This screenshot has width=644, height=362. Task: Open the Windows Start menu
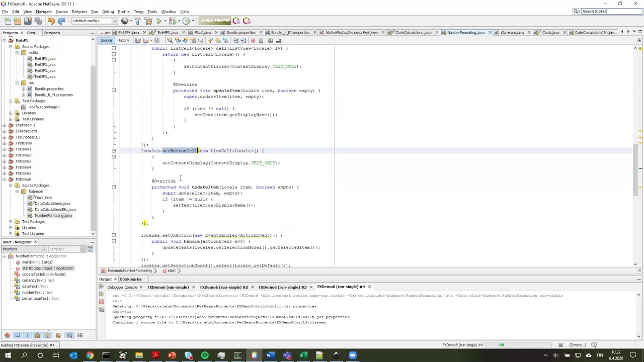click(x=8, y=356)
